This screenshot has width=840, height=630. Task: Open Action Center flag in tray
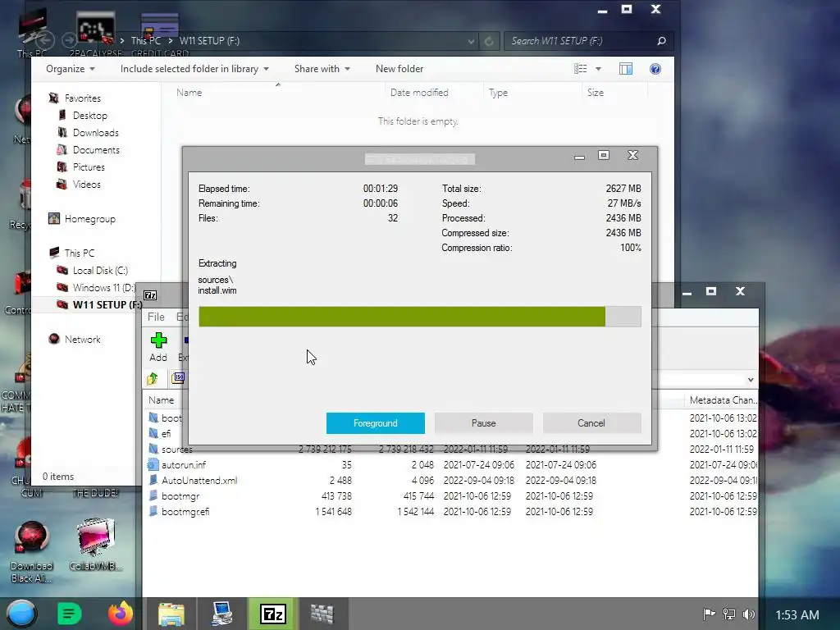[709, 614]
